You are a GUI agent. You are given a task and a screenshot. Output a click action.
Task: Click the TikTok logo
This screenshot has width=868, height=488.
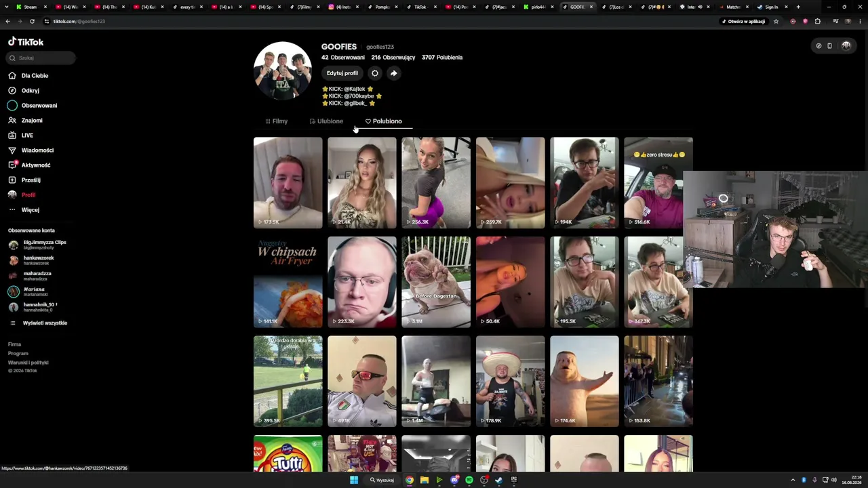tap(26, 42)
